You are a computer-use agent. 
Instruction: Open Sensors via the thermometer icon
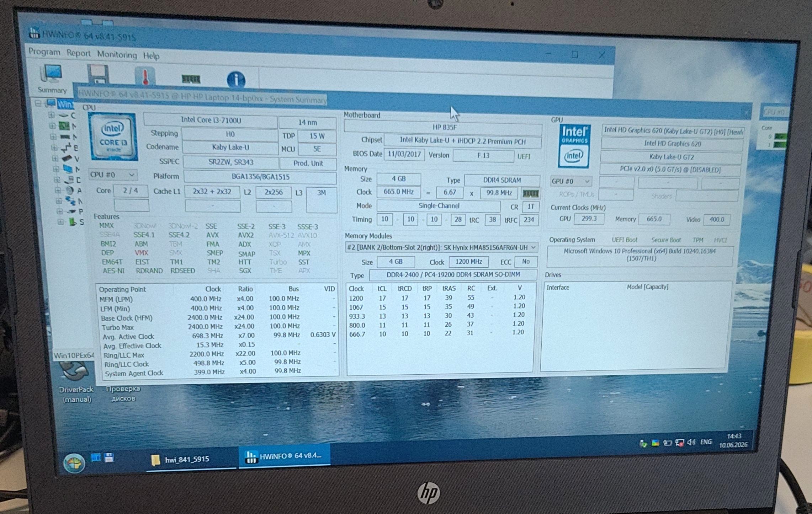click(x=145, y=76)
